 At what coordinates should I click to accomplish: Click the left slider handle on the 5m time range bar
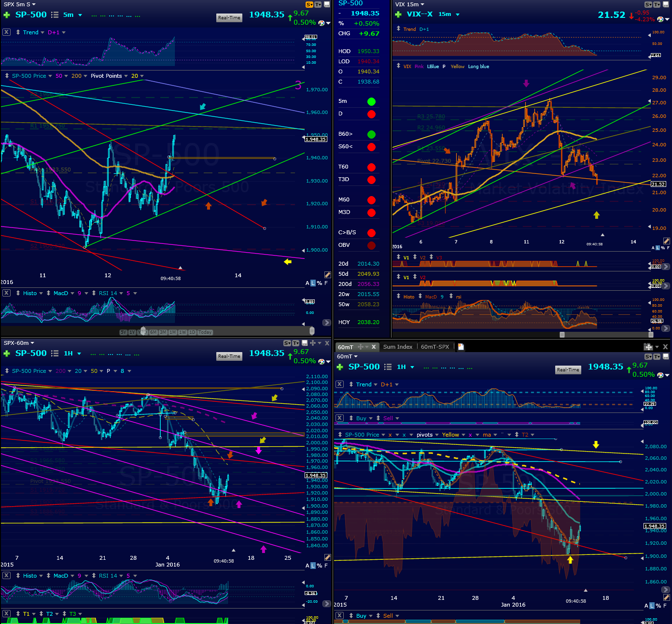(x=143, y=331)
